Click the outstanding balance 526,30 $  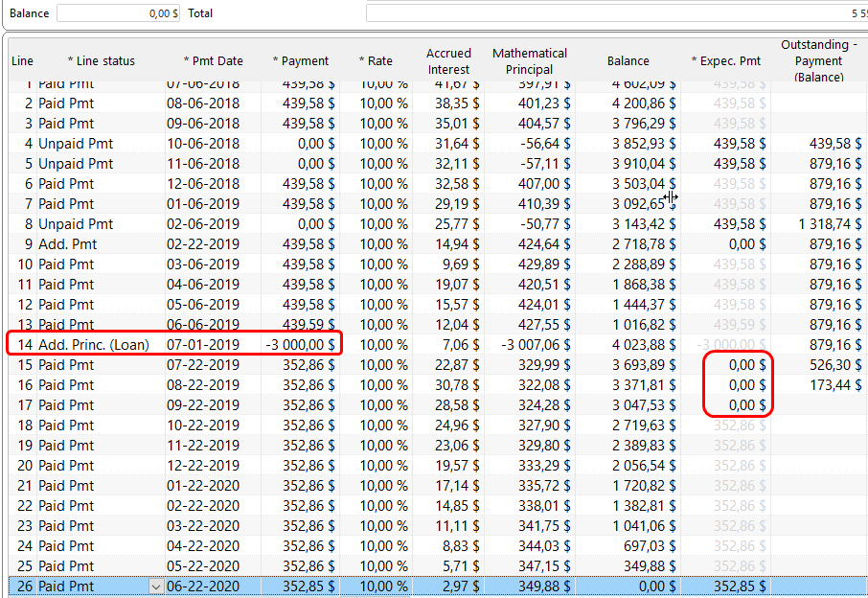click(835, 365)
